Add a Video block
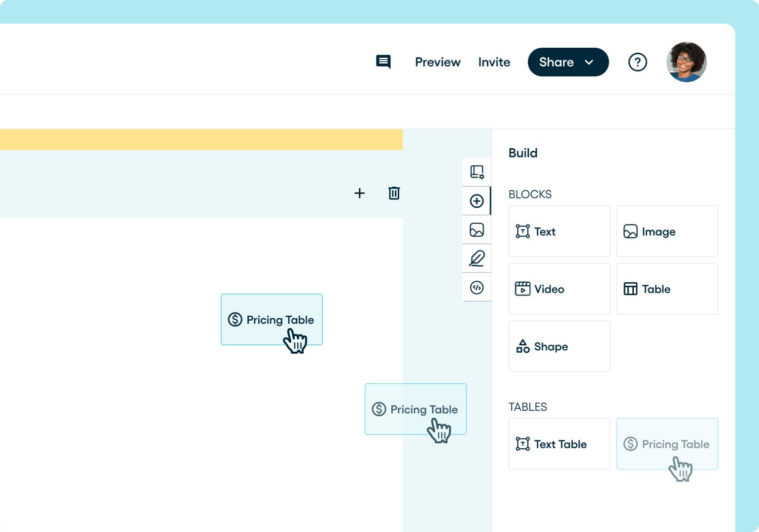Image resolution: width=759 pixels, height=532 pixels. pyautogui.click(x=559, y=289)
